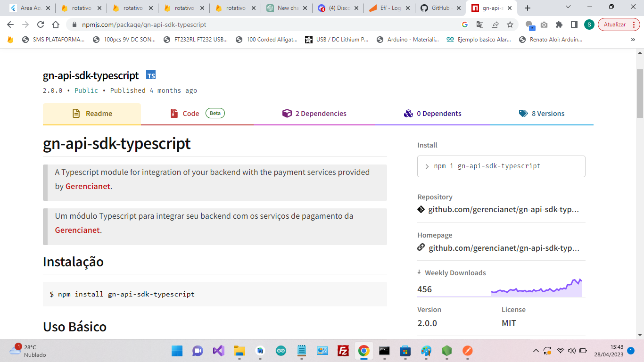Open the Notepad taskbar icon
This screenshot has height=362, width=644.
click(x=302, y=351)
